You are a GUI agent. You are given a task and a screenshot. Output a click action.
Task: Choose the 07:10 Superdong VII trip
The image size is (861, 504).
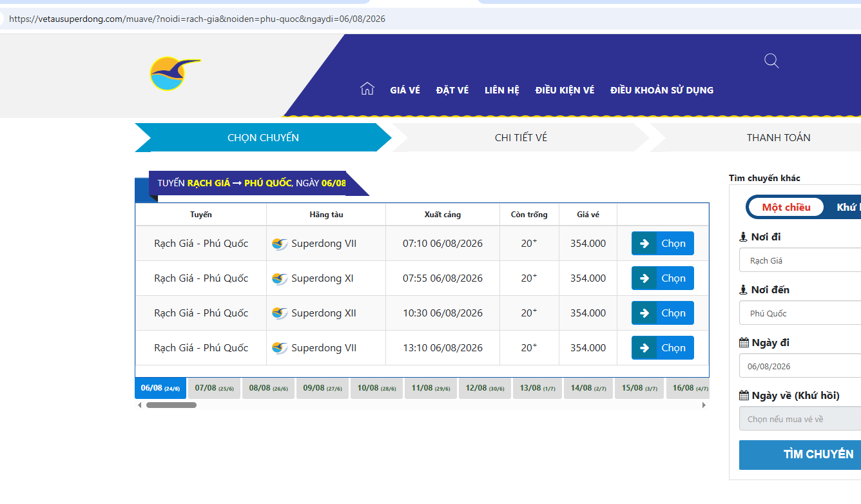tap(663, 244)
